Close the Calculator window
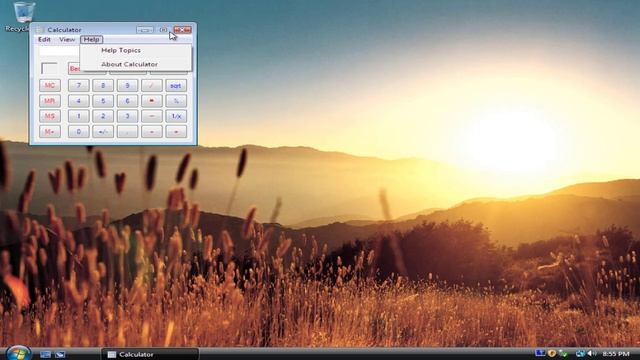Screen dimensions: 640x360 182,30
